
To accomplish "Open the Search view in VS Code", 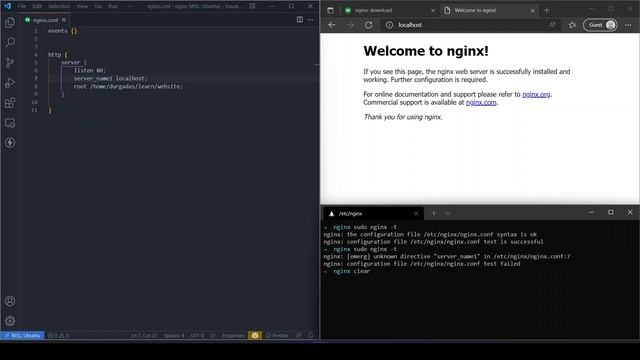I will click(x=10, y=42).
